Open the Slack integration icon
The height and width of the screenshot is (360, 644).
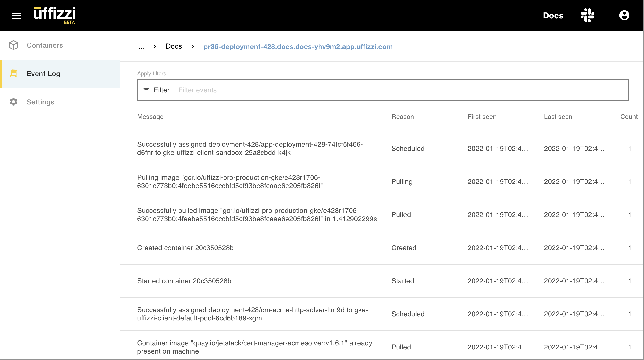click(x=587, y=15)
